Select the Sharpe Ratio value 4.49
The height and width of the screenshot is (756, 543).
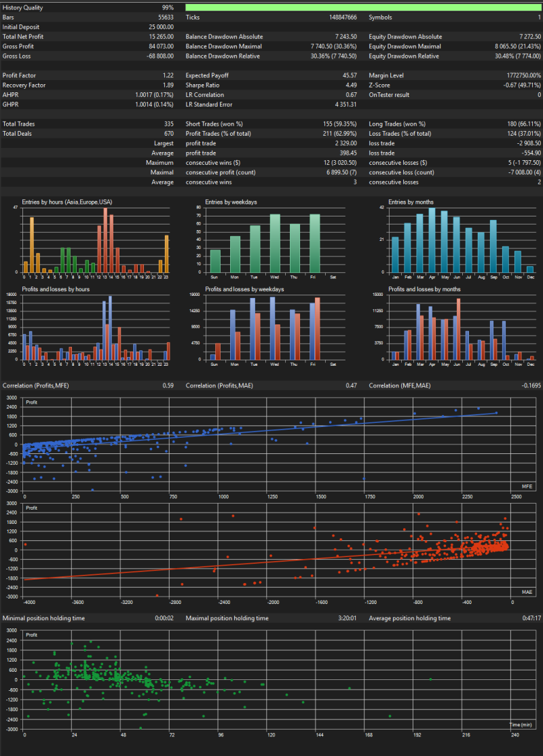point(351,85)
